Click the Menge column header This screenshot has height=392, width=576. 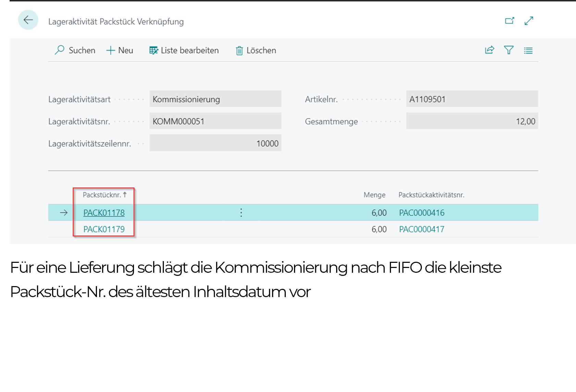374,195
